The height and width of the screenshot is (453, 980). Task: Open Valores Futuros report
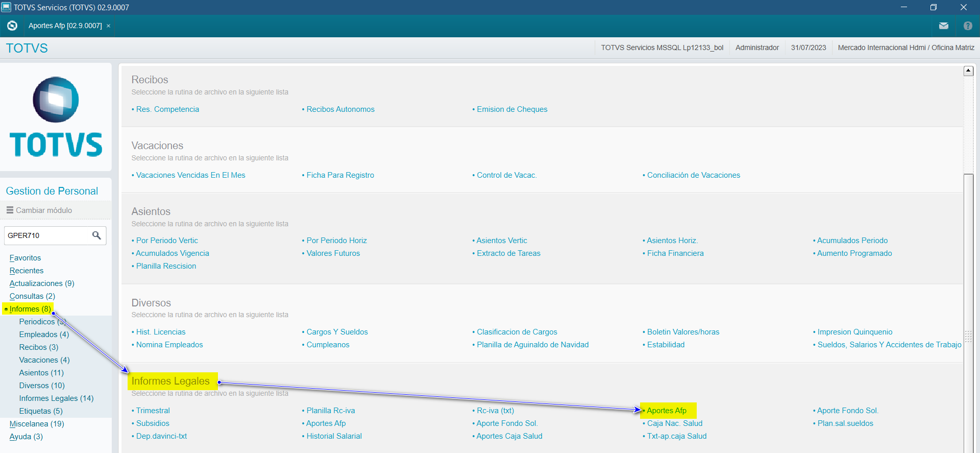tap(333, 253)
